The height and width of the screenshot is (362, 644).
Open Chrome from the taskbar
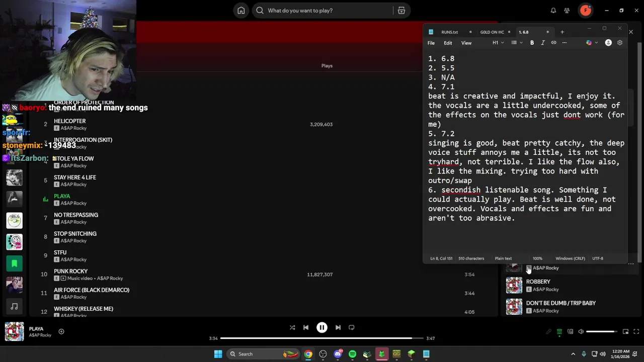308,354
